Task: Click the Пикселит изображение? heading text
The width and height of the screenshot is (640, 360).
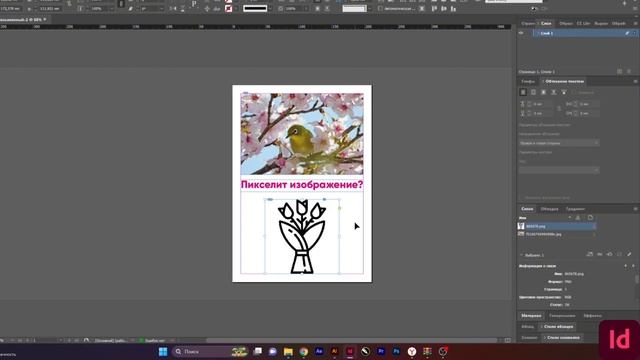Action: point(302,185)
